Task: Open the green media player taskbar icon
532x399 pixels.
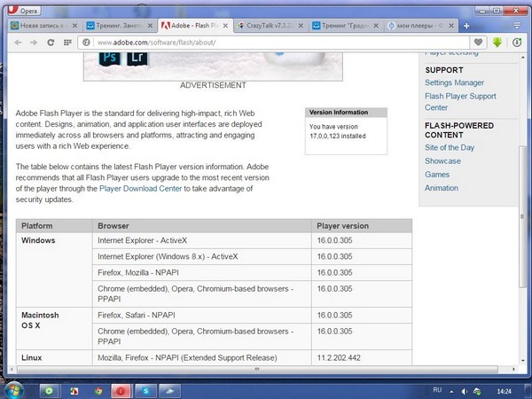Action: tap(49, 392)
